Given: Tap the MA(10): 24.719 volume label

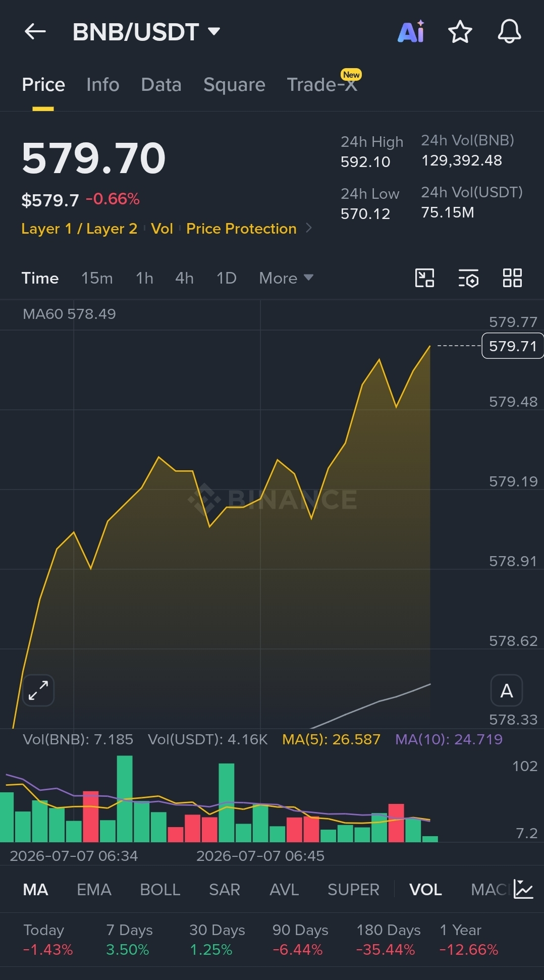Looking at the screenshot, I should 449,739.
